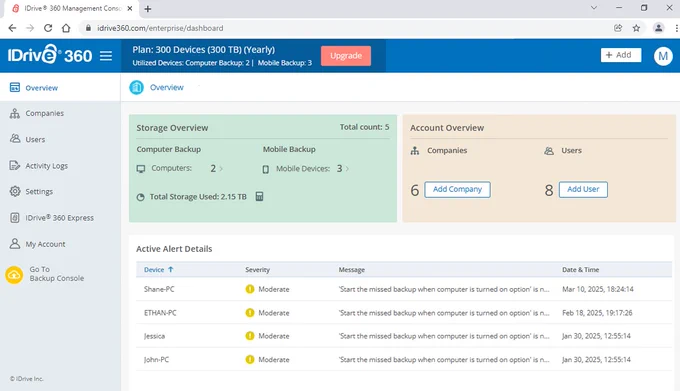This screenshot has height=391, width=680.
Task: Click the Date & Time column header
Action: click(580, 270)
